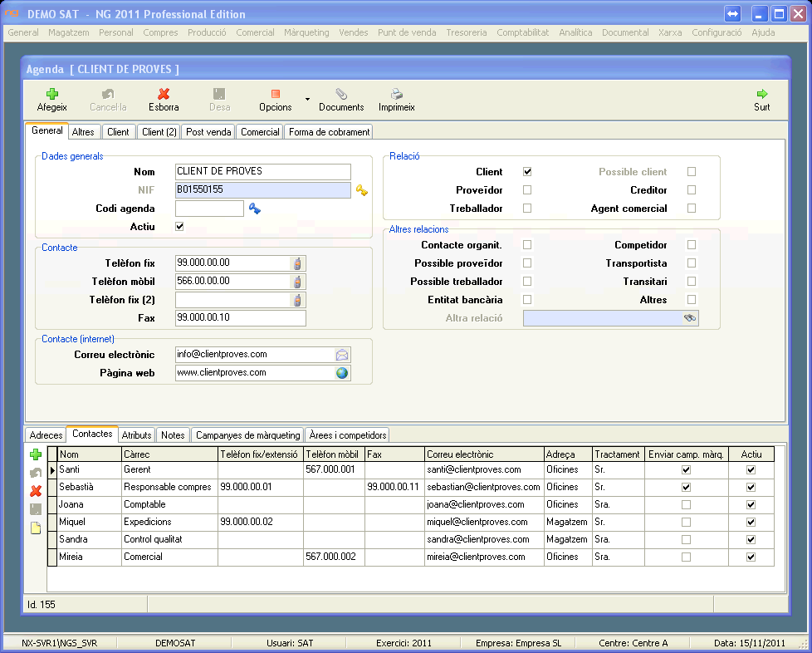812x653 pixels.
Task: Toggle Enviar camp. màrq. for Joana
Action: pyautogui.click(x=686, y=504)
